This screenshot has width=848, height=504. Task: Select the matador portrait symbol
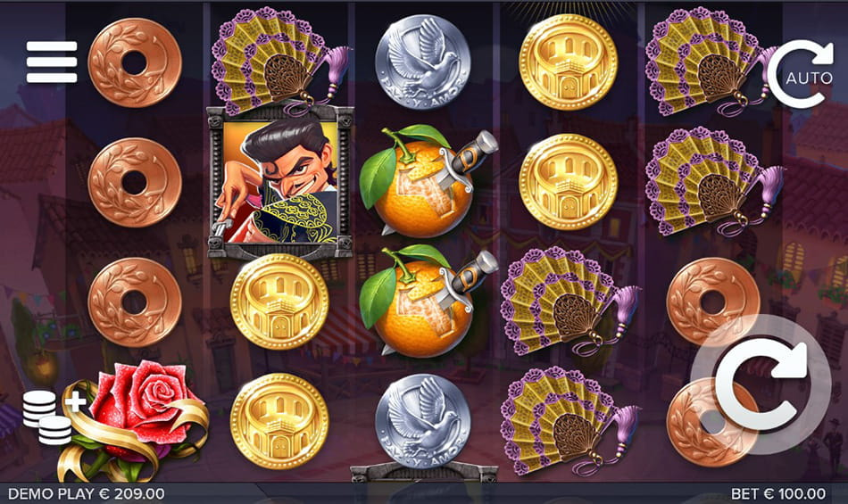point(280,183)
